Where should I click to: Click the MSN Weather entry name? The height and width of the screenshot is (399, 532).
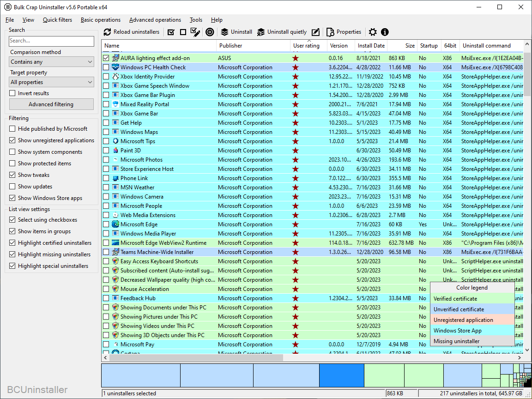coord(138,187)
